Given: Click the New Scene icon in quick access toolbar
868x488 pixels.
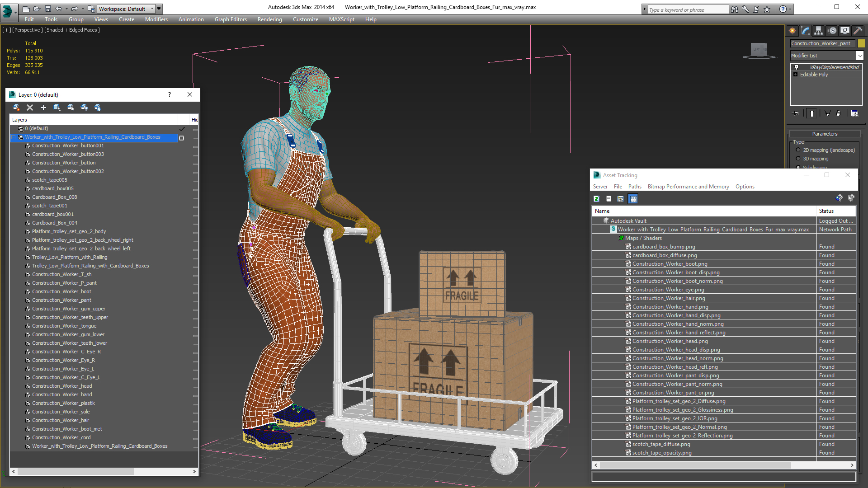Looking at the screenshot, I should click(26, 9).
